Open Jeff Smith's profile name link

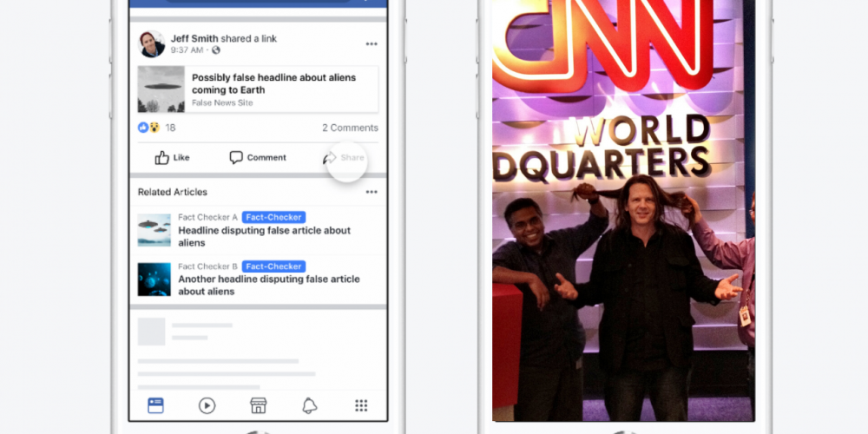(x=194, y=38)
